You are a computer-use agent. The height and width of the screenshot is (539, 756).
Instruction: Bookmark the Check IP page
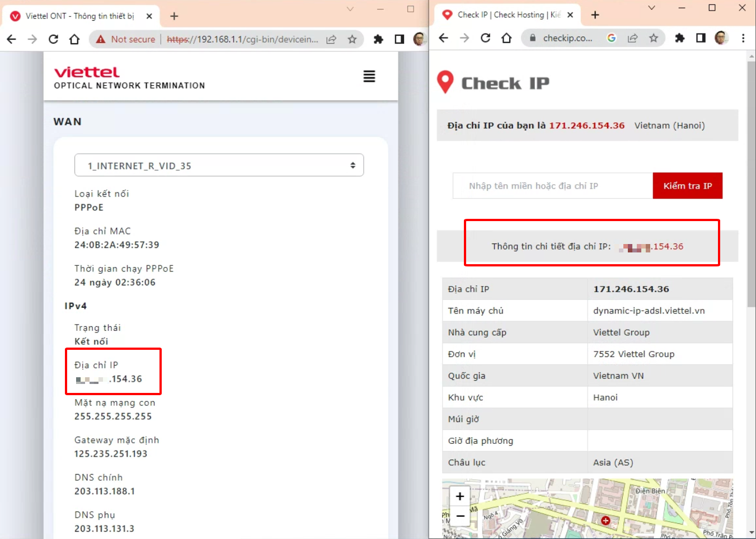653,38
